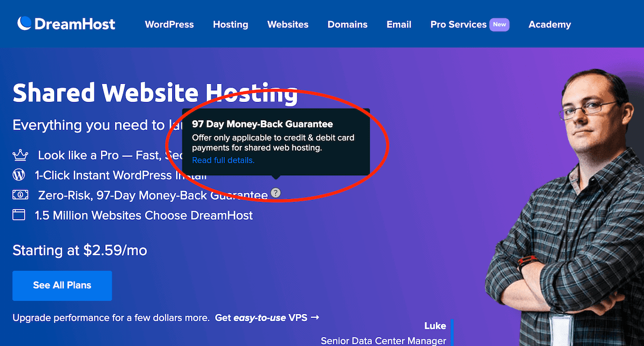
Task: Click the browser window icon beside 1.5 Million Websites
Action: (x=19, y=215)
